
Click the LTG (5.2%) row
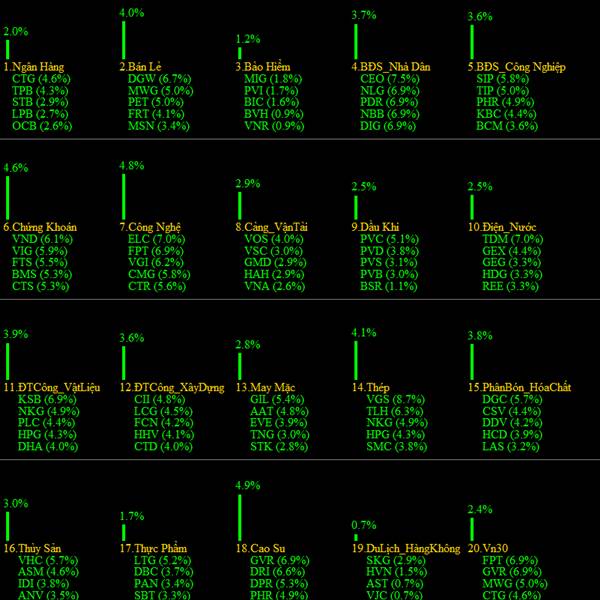(x=162, y=561)
